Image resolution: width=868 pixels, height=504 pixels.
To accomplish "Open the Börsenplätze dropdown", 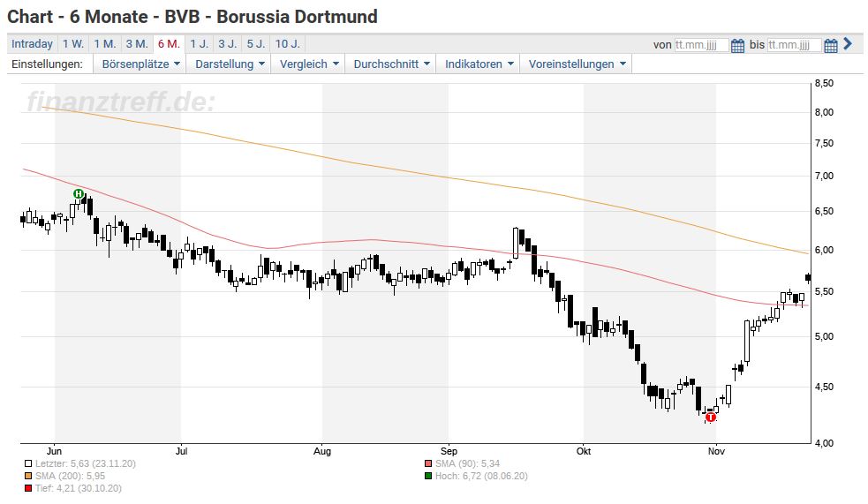I will 140,64.
